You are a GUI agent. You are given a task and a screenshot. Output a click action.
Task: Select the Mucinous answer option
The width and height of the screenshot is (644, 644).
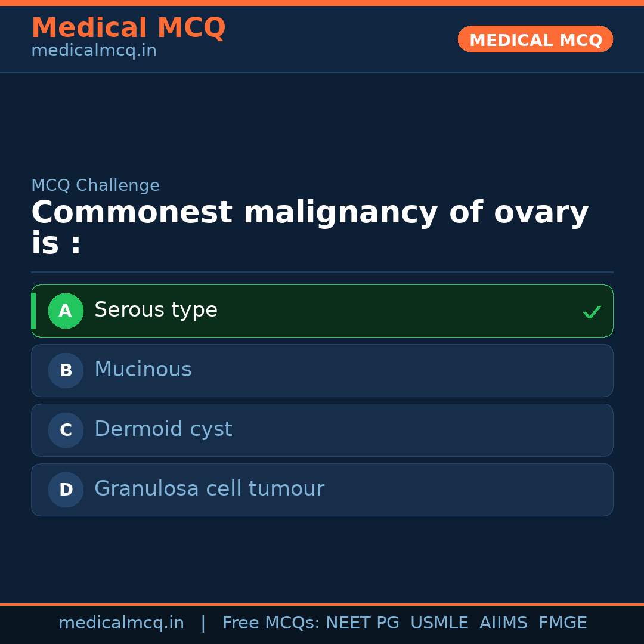click(x=322, y=370)
